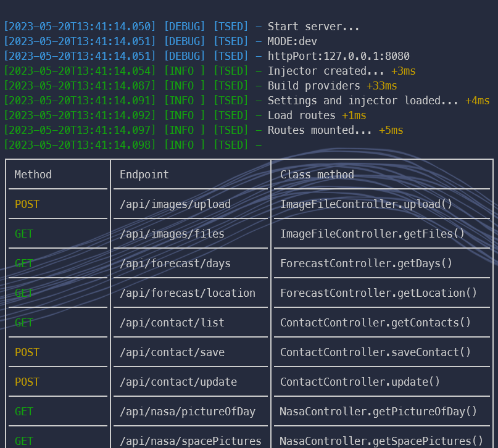Select the /api/images/upload endpoint

pyautogui.click(x=175, y=204)
